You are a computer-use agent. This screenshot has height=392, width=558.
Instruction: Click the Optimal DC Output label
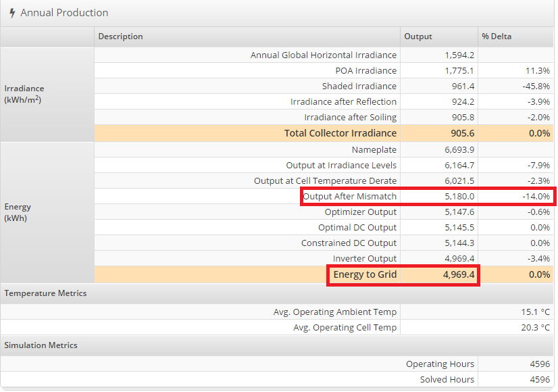point(357,228)
